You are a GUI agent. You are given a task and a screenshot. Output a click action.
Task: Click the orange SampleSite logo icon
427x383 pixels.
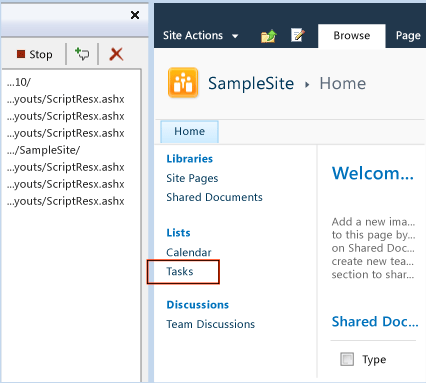183,83
